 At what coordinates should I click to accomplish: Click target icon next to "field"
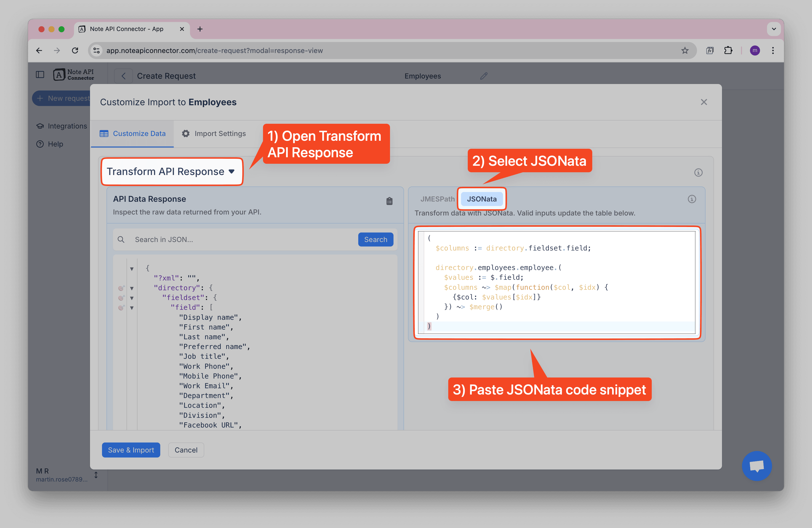click(x=121, y=308)
